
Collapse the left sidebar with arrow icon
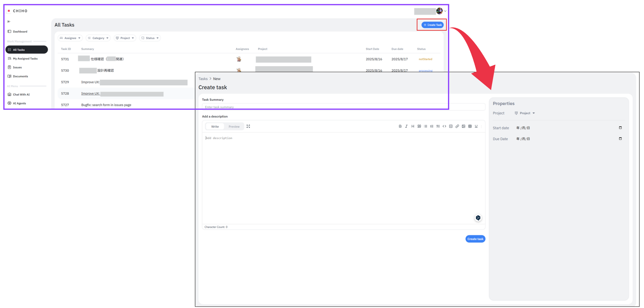point(9,22)
